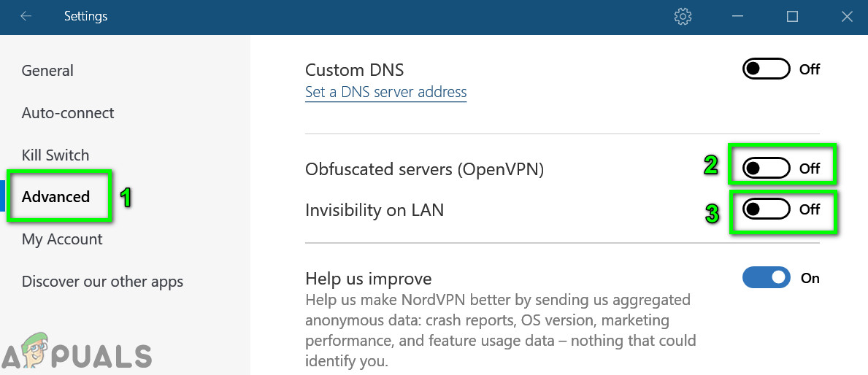Select the Advanced sidebar item
This screenshot has width=868, height=375.
point(56,197)
